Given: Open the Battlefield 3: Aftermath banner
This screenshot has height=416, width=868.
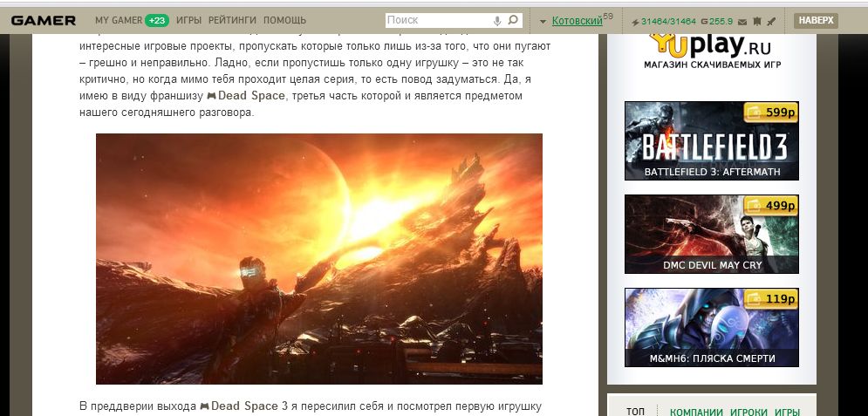Looking at the screenshot, I should tap(711, 140).
